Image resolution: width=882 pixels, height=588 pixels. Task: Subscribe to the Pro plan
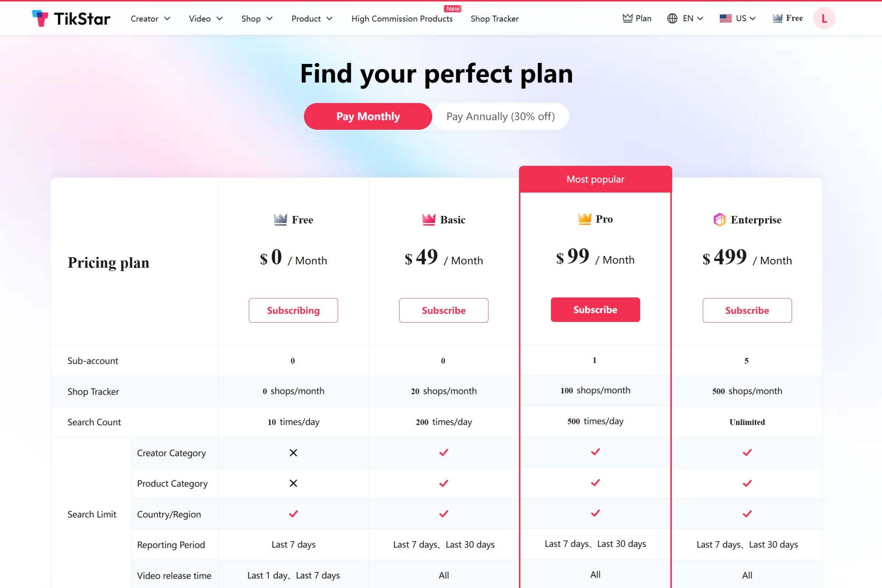click(595, 310)
